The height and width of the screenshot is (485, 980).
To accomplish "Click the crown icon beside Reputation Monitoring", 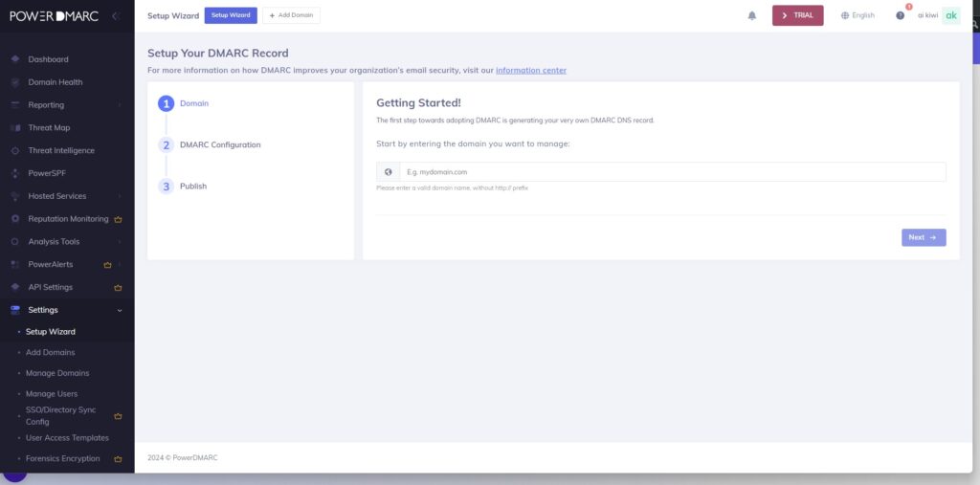I will [118, 219].
